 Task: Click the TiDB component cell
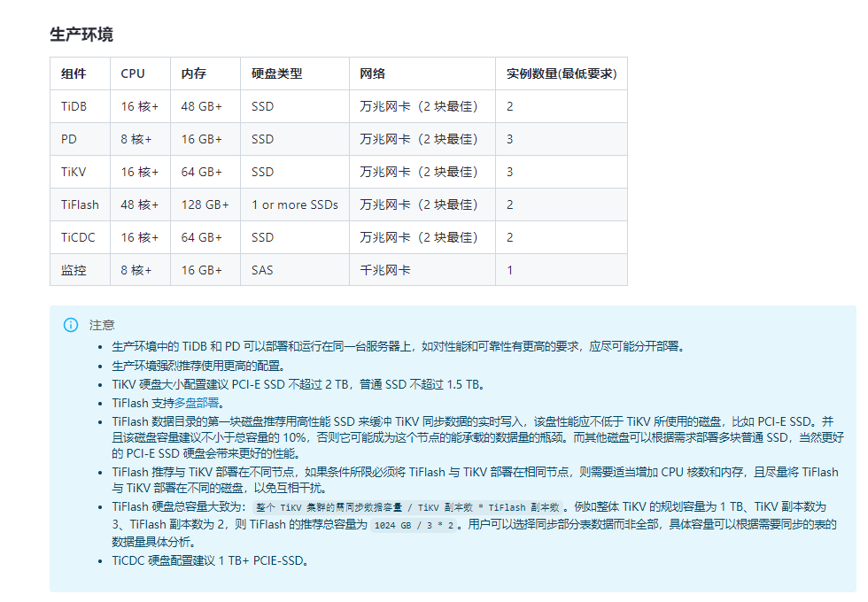[81, 106]
